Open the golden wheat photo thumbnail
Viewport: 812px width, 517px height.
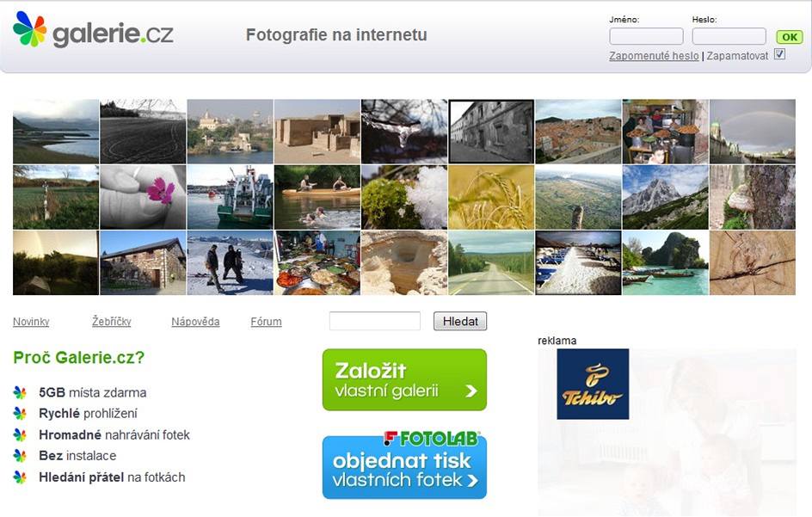pyautogui.click(x=491, y=197)
